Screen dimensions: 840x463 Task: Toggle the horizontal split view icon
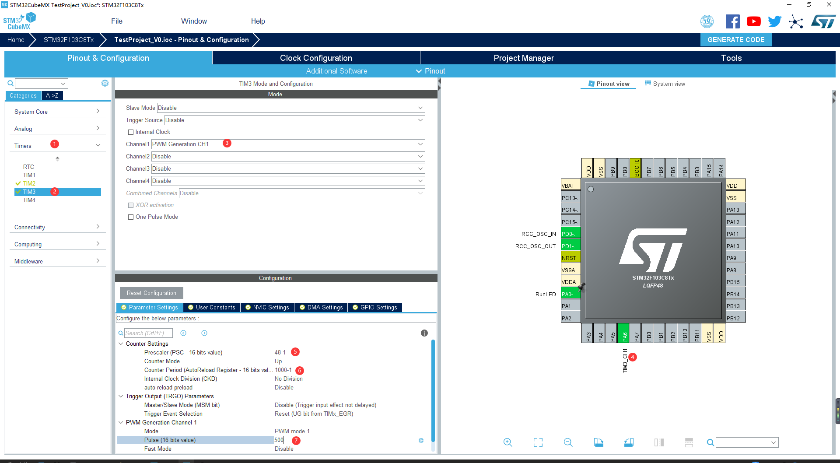(x=689, y=442)
